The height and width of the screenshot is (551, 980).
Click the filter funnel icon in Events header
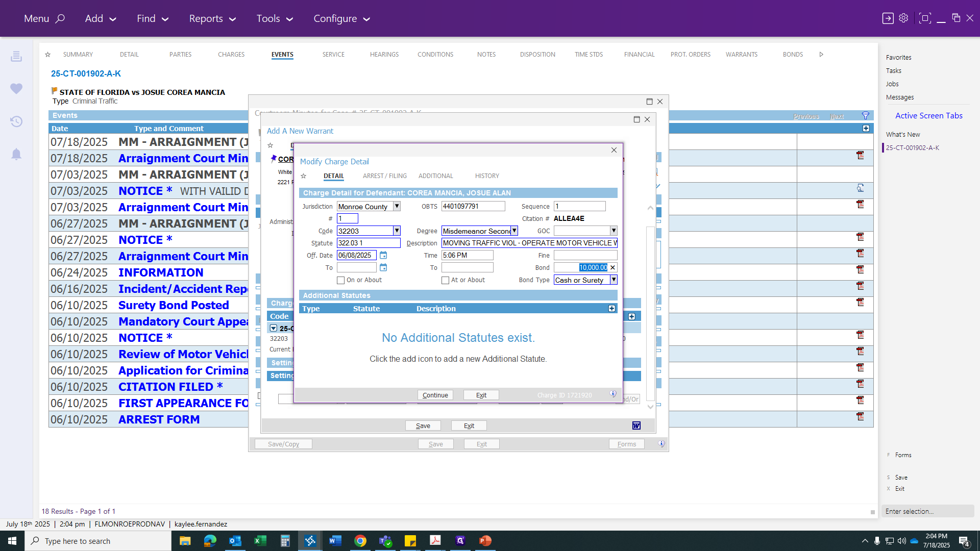coord(866,116)
